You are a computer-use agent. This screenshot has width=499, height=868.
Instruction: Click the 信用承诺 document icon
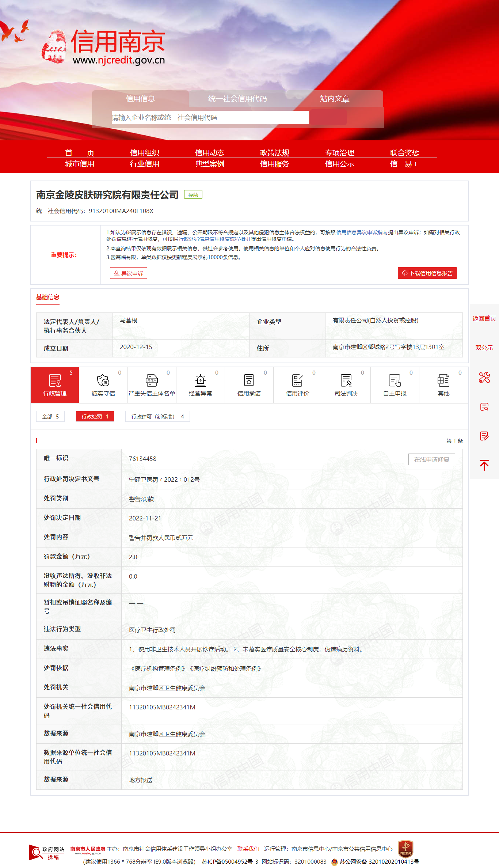(249, 385)
